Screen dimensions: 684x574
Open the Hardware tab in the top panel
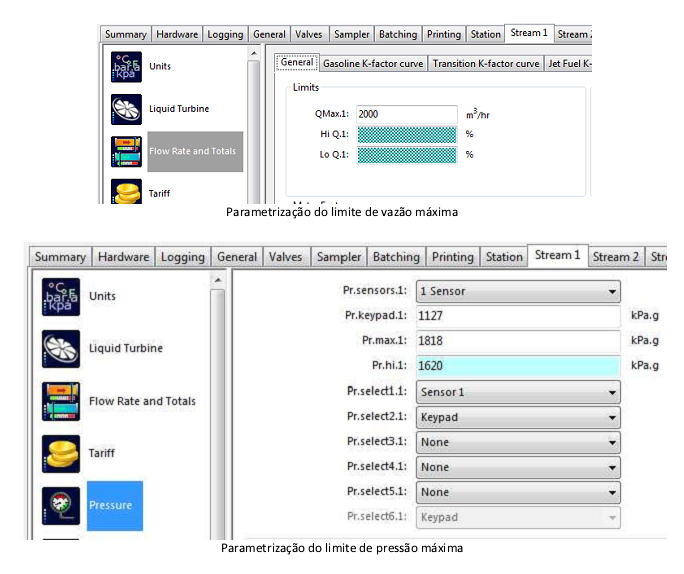tap(177, 34)
